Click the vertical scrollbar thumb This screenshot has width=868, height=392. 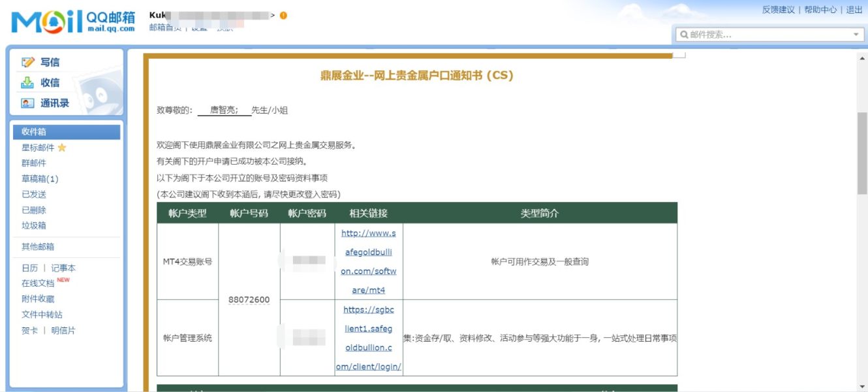click(862, 153)
